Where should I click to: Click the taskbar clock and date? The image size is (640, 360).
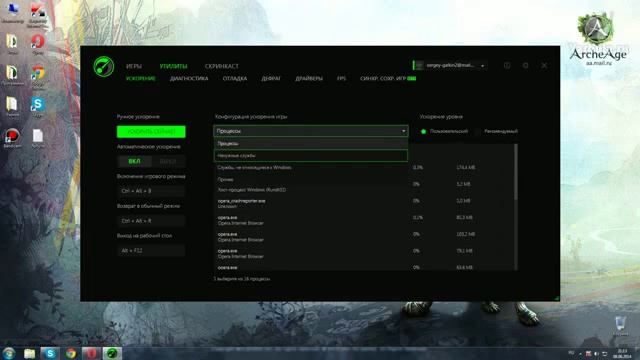[x=622, y=353]
